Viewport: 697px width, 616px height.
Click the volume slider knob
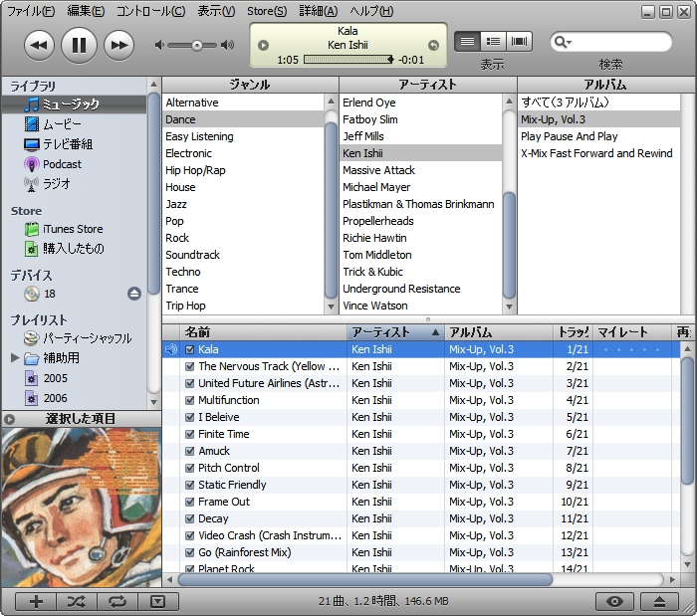point(197,46)
